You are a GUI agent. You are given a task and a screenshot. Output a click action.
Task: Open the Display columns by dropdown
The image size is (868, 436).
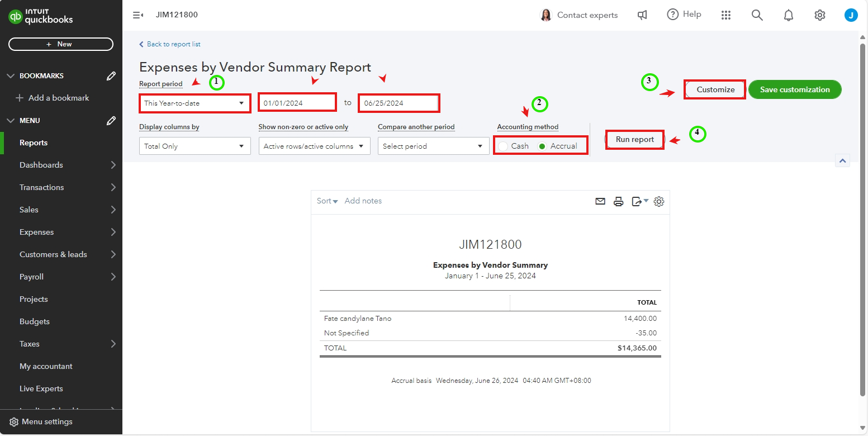195,146
